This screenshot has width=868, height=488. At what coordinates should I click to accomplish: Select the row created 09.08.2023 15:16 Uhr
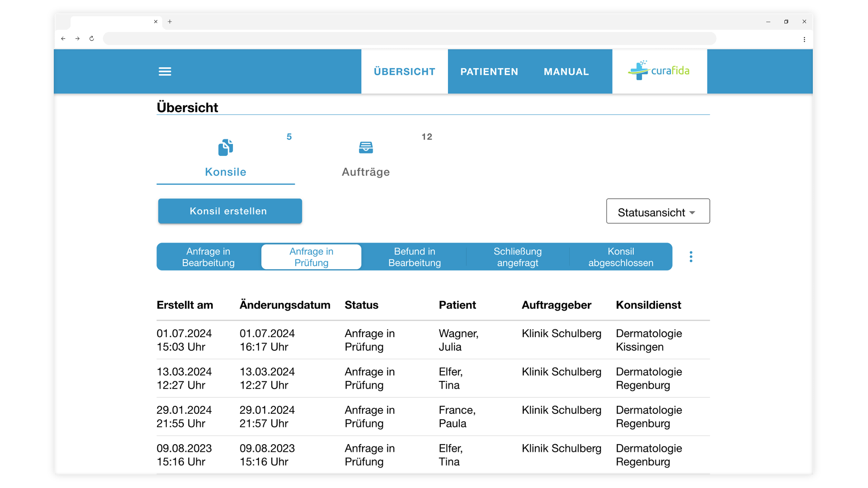[x=433, y=455]
